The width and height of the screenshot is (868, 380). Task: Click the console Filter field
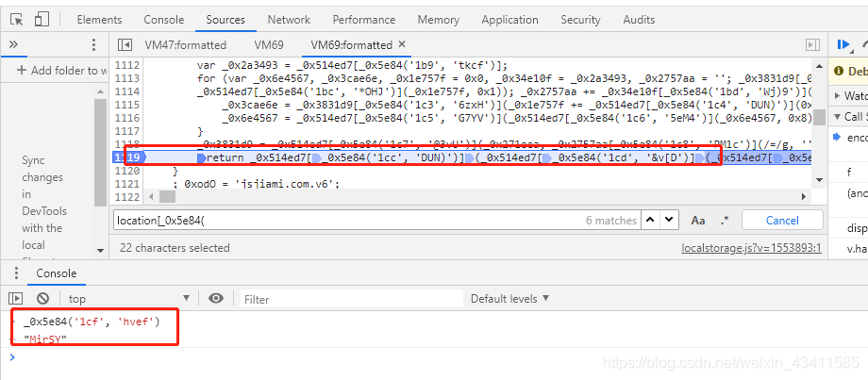coord(352,299)
